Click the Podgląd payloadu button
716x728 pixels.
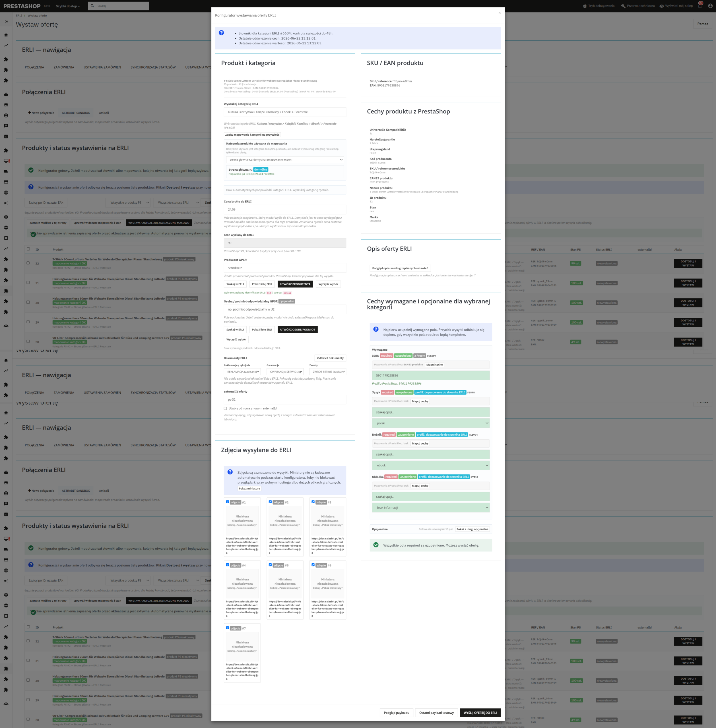click(396, 713)
